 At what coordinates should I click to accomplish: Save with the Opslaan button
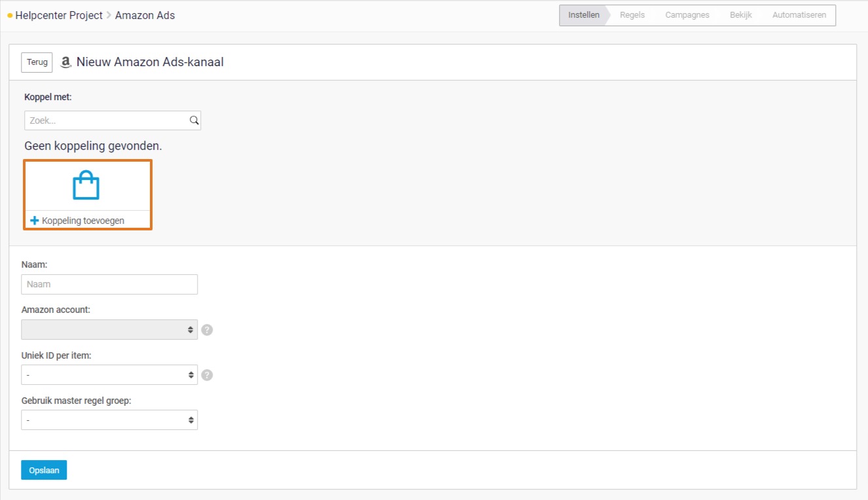click(44, 470)
